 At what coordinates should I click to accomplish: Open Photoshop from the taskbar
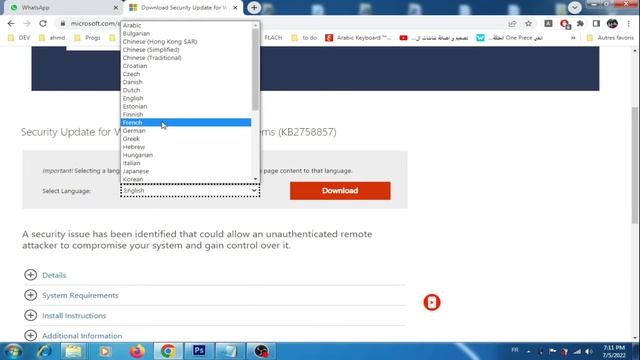click(199, 351)
